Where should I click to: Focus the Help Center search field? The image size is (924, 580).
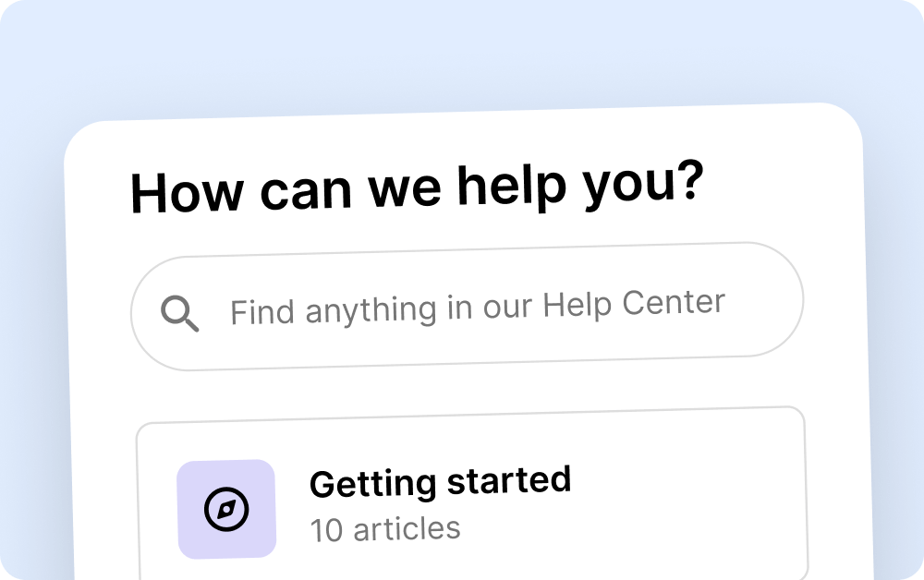[x=467, y=307]
